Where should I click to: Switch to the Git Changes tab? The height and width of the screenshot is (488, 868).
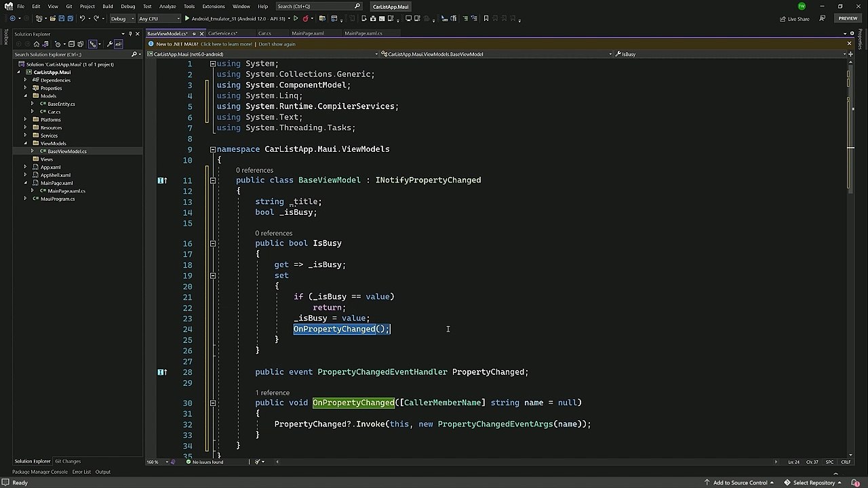68,462
